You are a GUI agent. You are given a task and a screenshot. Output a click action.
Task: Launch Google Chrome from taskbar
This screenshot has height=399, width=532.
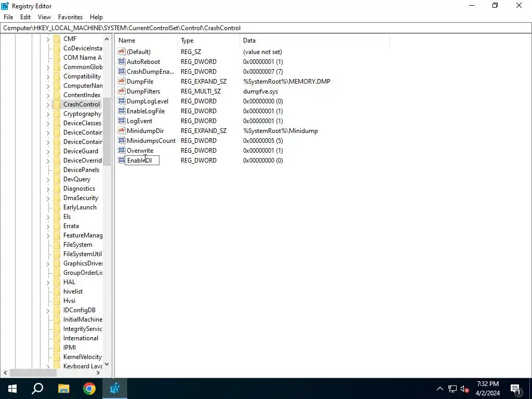tap(89, 389)
